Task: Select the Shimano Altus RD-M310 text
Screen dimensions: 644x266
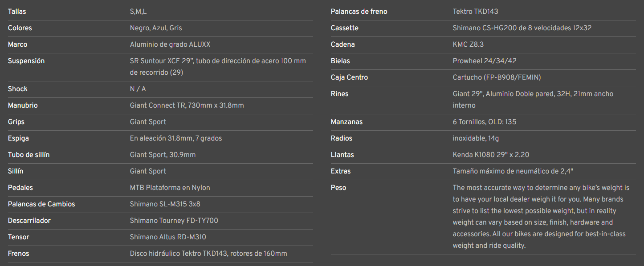Action: tap(168, 237)
